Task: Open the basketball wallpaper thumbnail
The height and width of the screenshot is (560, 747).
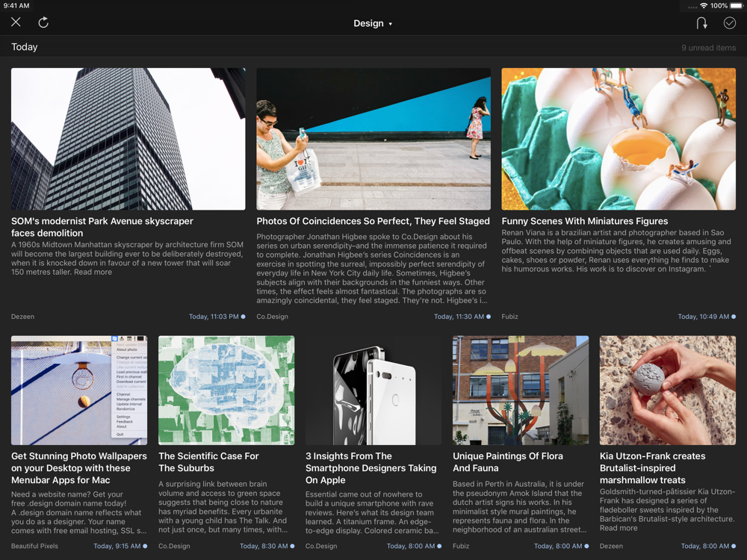Action: tap(79, 391)
